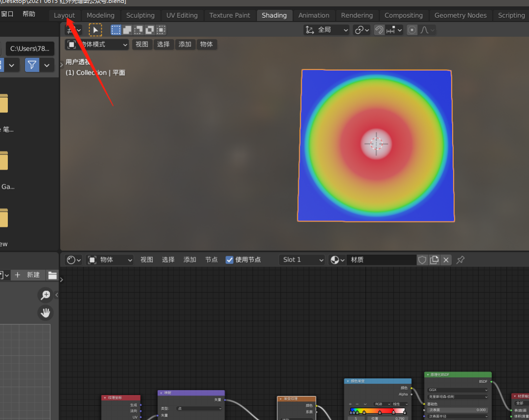The height and width of the screenshot is (420, 529).
Task: Open shader type 物体 dropdown
Action: tap(110, 260)
